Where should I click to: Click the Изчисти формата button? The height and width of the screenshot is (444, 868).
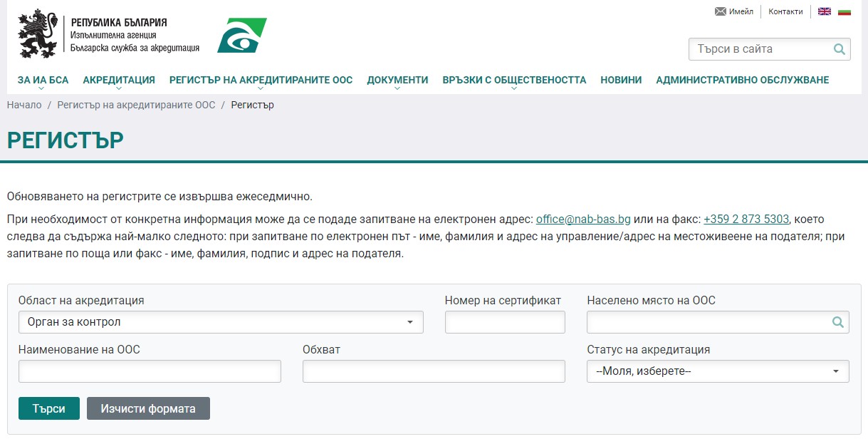click(148, 408)
